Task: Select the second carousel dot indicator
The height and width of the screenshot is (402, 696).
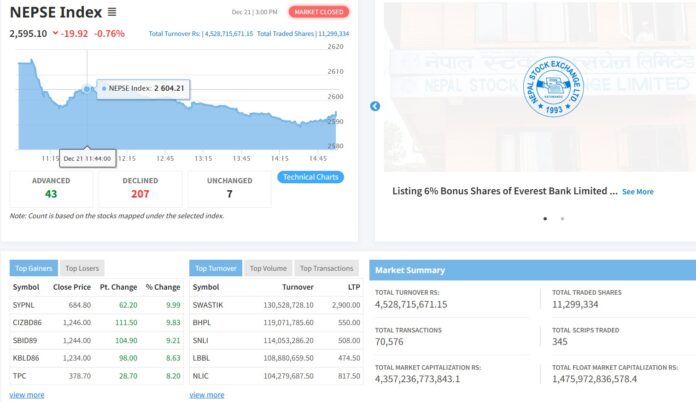Action: pos(562,218)
